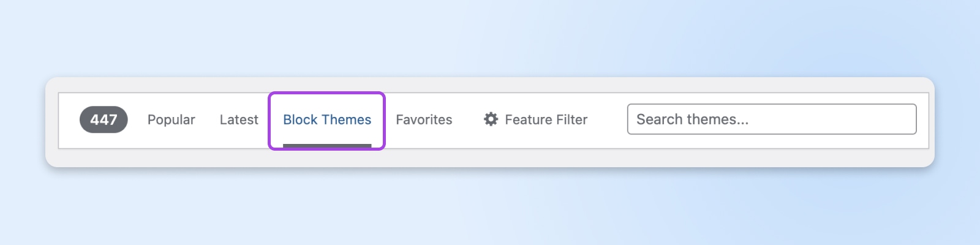980x245 pixels.
Task: Choose Favorites in the theme filter bar
Action: pos(424,119)
